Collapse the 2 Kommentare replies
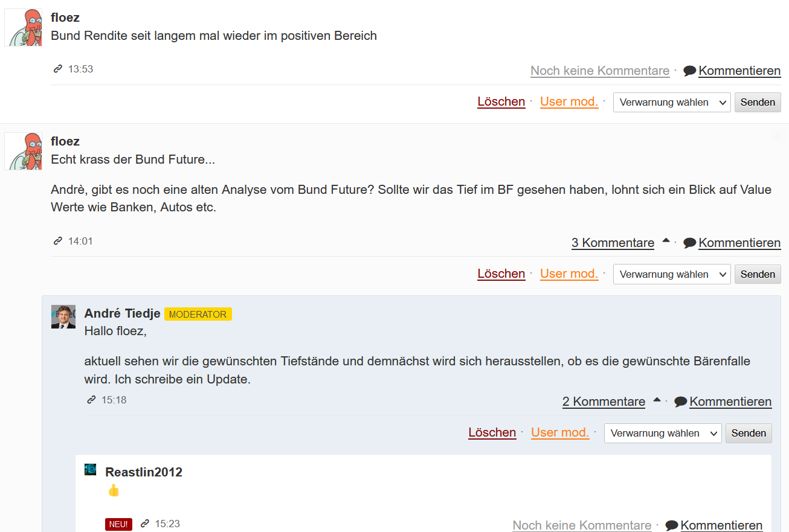 [x=657, y=400]
